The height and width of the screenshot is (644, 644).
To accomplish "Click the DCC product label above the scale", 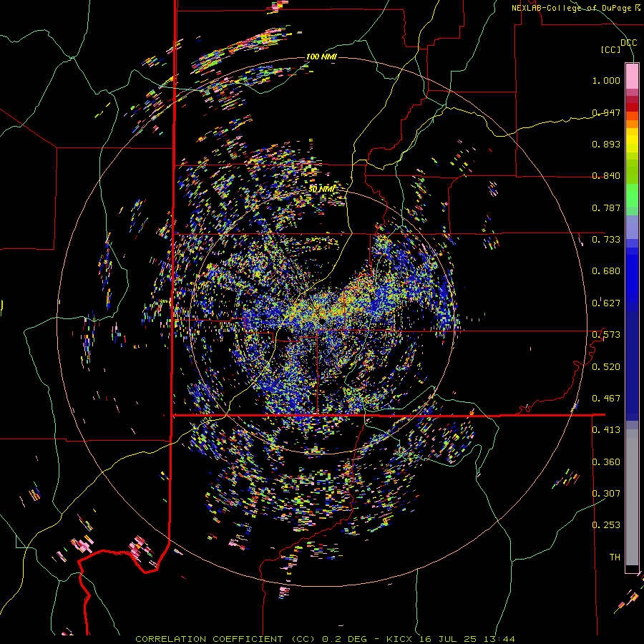I will (628, 43).
